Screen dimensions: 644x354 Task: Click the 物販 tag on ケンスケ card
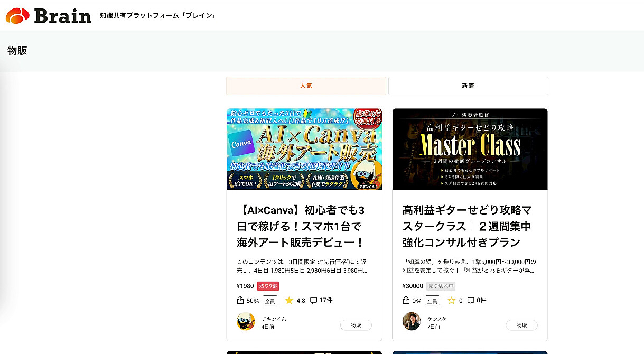click(x=522, y=325)
